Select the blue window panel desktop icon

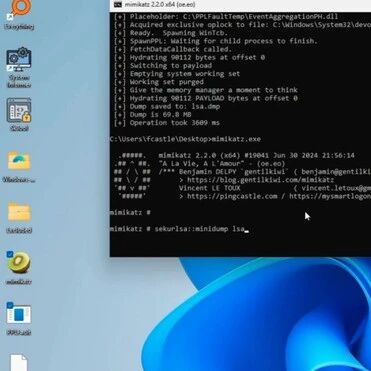click(x=19, y=314)
